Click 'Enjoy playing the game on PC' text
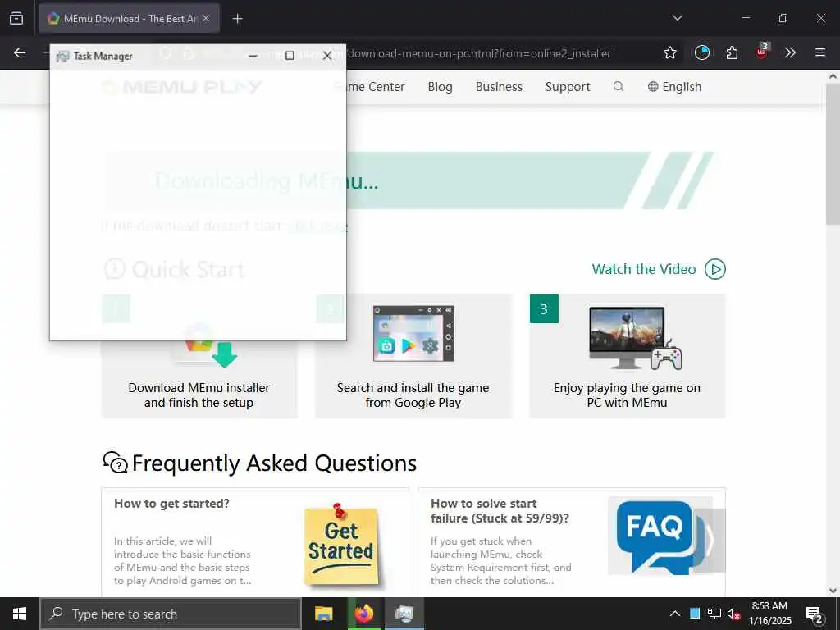The width and height of the screenshot is (840, 630). (x=627, y=388)
